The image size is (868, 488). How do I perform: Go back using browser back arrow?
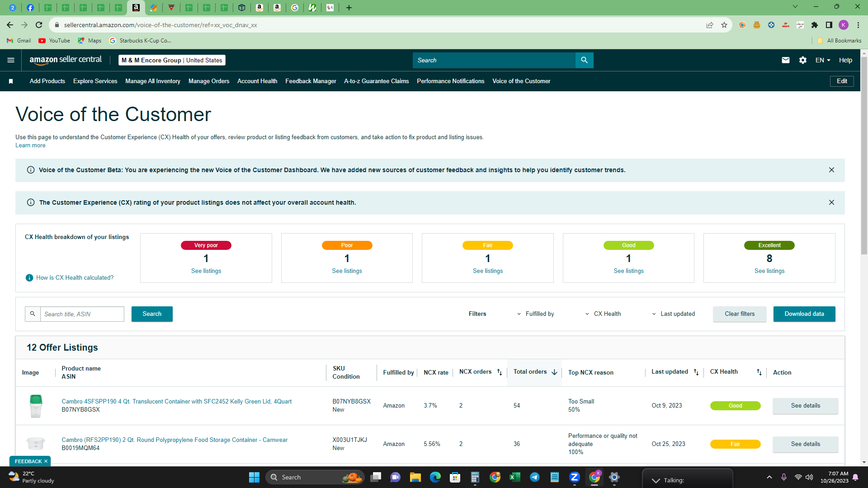tap(10, 25)
